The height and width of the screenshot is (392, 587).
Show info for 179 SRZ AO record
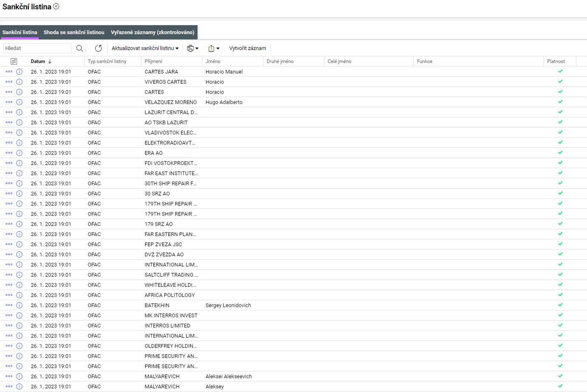pos(19,224)
